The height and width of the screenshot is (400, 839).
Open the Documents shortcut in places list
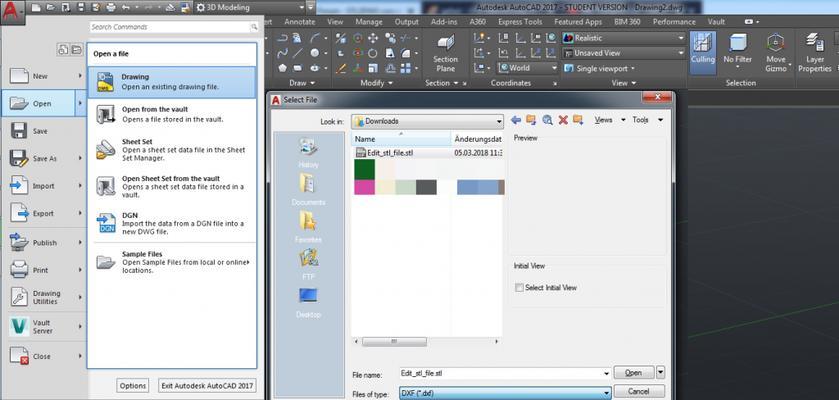tap(308, 191)
